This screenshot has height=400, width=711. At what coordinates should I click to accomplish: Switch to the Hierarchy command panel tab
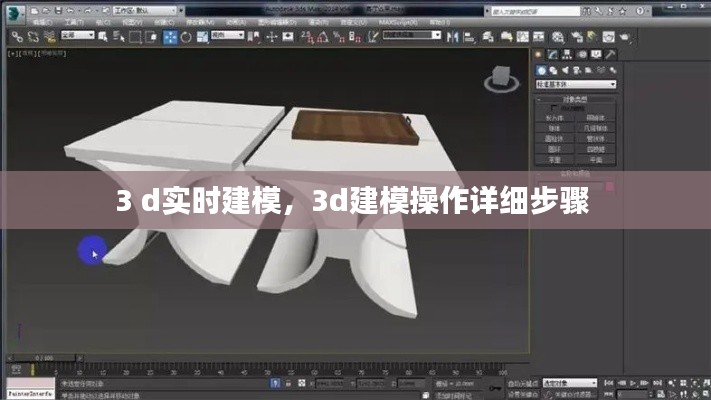pyautogui.click(x=567, y=54)
